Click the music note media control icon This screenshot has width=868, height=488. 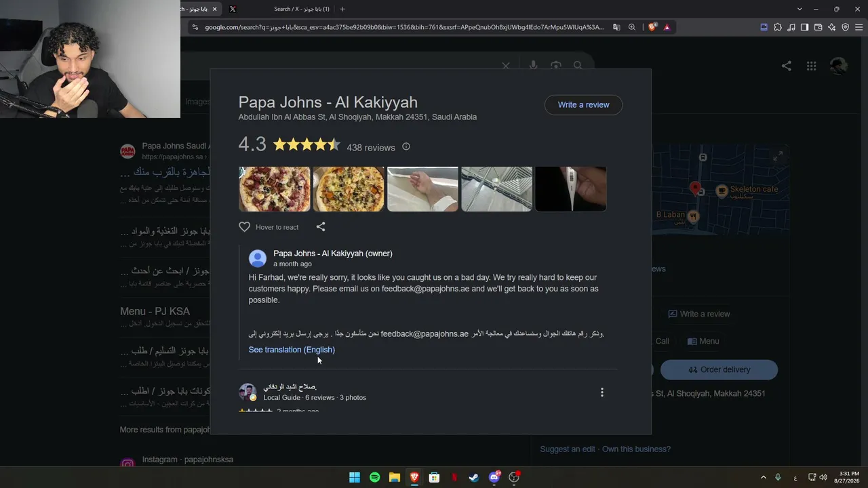[x=791, y=27]
